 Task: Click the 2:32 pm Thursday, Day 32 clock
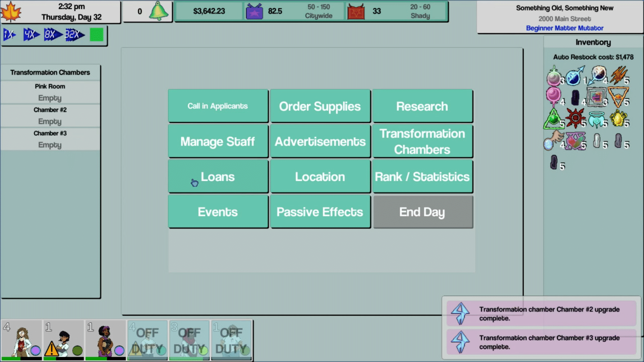[x=71, y=12]
